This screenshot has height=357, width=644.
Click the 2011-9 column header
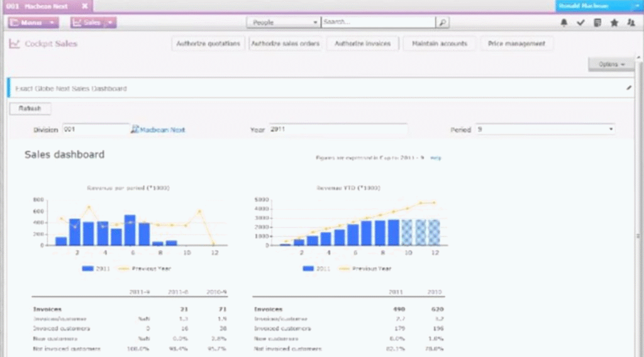[x=140, y=292]
